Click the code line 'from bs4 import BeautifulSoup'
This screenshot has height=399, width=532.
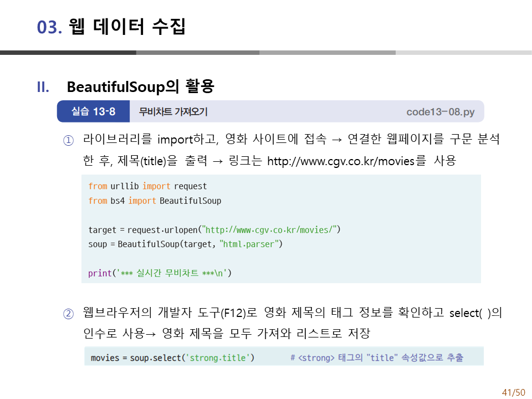[x=155, y=201]
